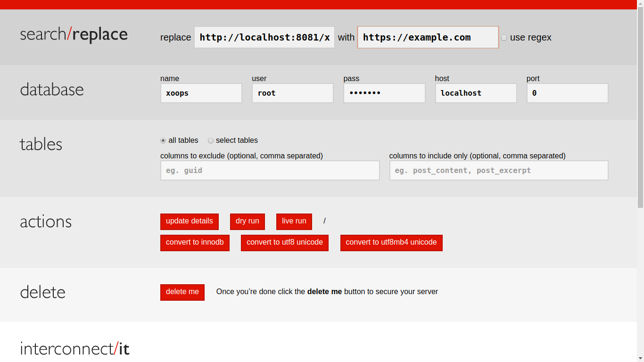
Task: Select the with replacement text field
Action: tap(427, 37)
